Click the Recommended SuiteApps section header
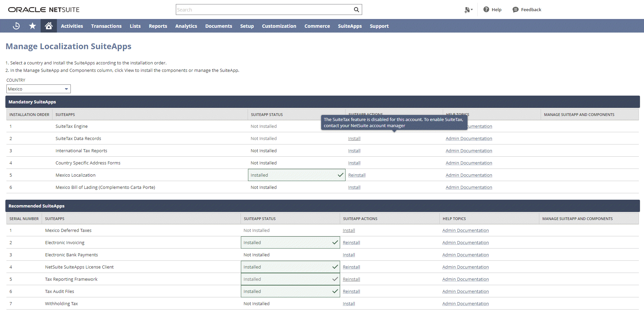 [x=323, y=206]
